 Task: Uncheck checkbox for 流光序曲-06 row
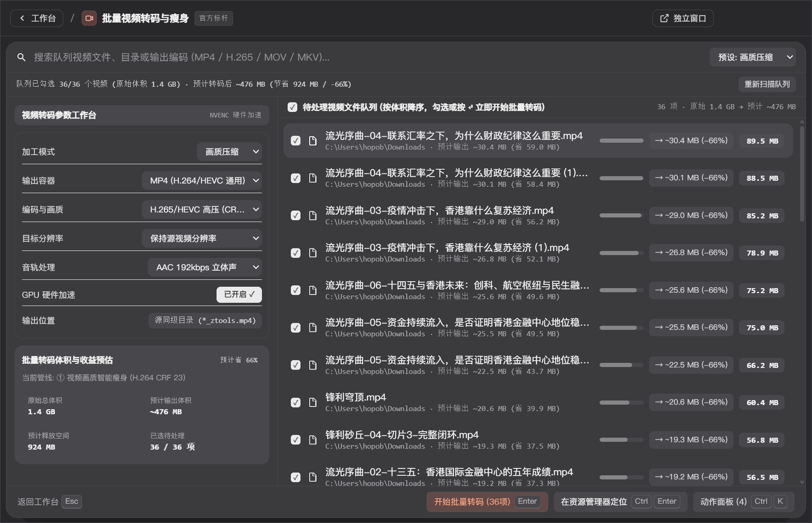tap(296, 290)
